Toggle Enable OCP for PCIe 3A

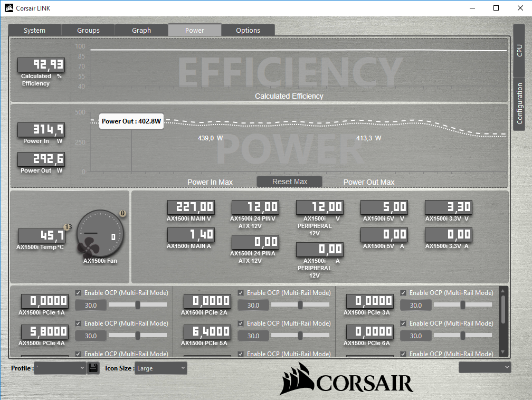point(403,293)
